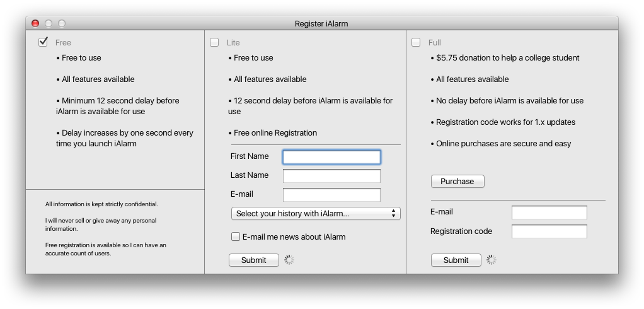This screenshot has height=309, width=644.
Task: Click the Register iAlarm title bar
Action: (321, 23)
